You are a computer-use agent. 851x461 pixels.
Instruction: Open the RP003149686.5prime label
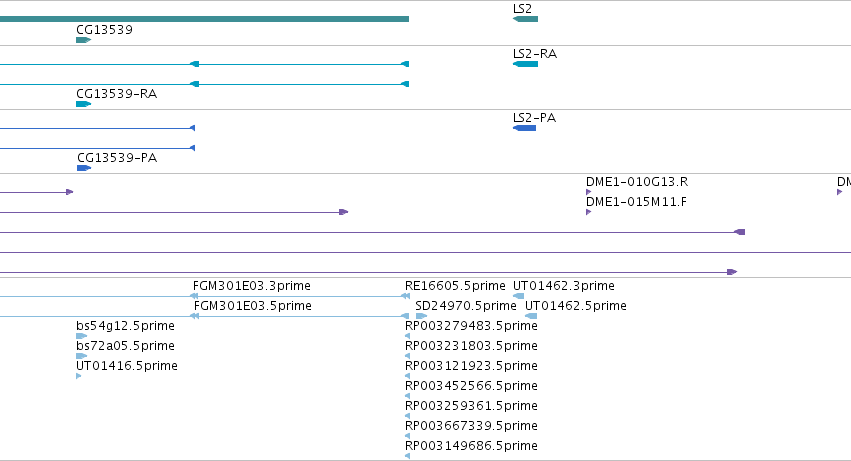click(471, 446)
